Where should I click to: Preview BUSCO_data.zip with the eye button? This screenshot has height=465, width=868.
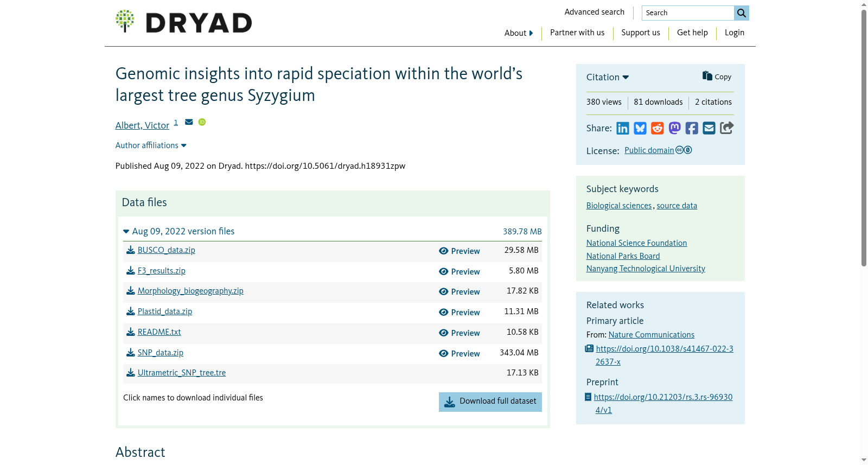[459, 251]
